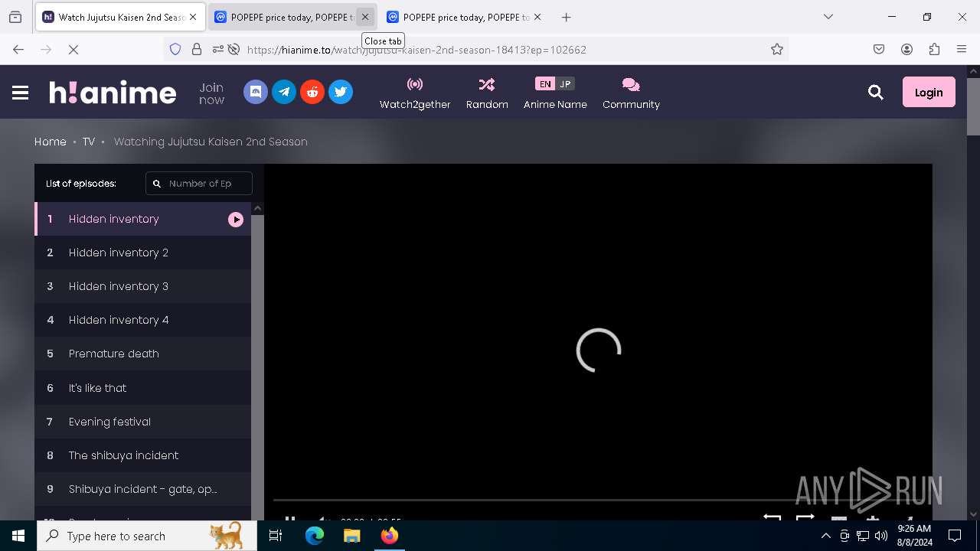Click the Login button
The width and height of the screenshot is (980, 551).
(929, 92)
